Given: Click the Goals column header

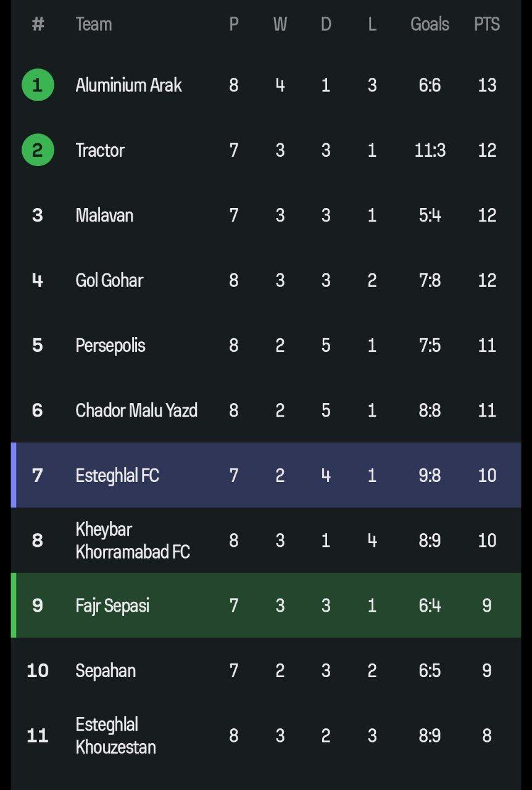Looking at the screenshot, I should [x=430, y=24].
